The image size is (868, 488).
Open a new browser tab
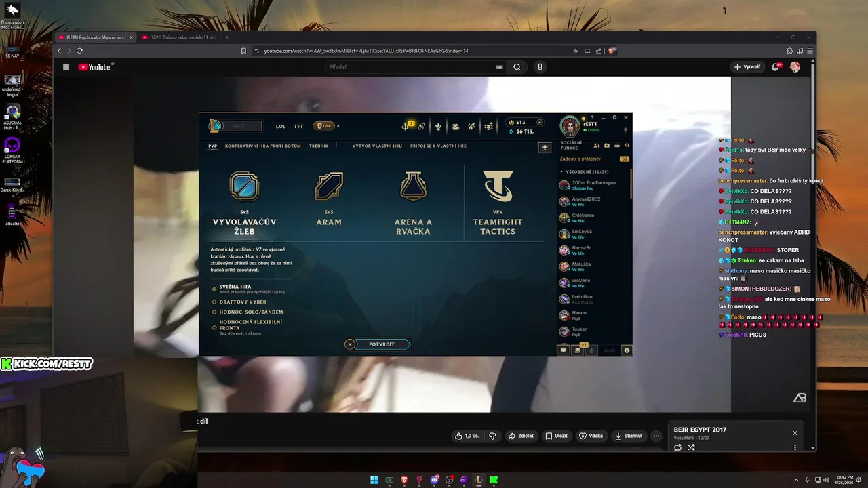point(227,37)
